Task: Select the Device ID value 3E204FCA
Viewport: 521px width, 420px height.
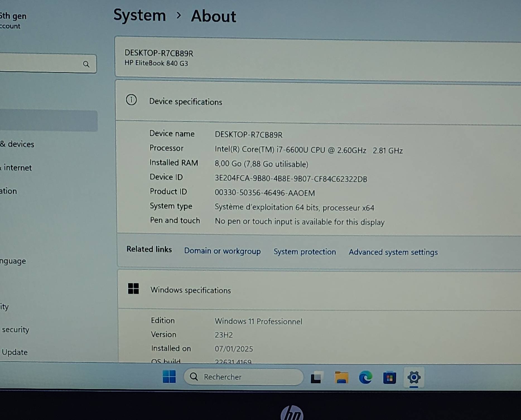Action: pyautogui.click(x=291, y=179)
